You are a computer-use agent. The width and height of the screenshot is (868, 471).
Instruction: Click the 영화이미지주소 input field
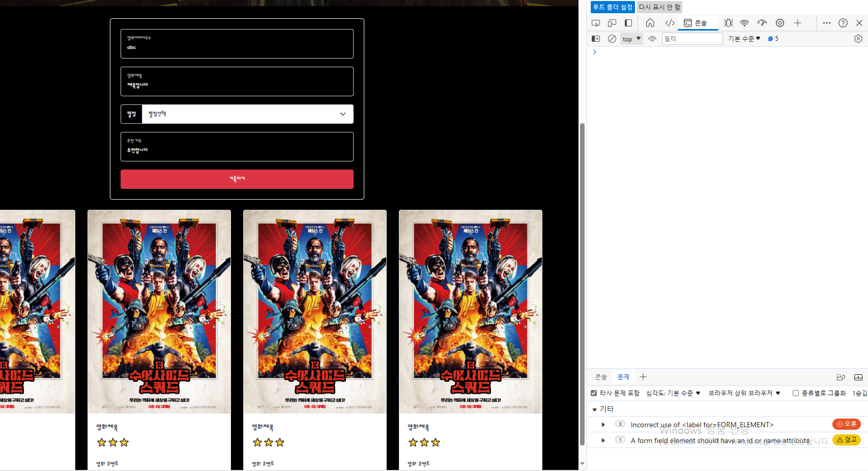pyautogui.click(x=237, y=44)
